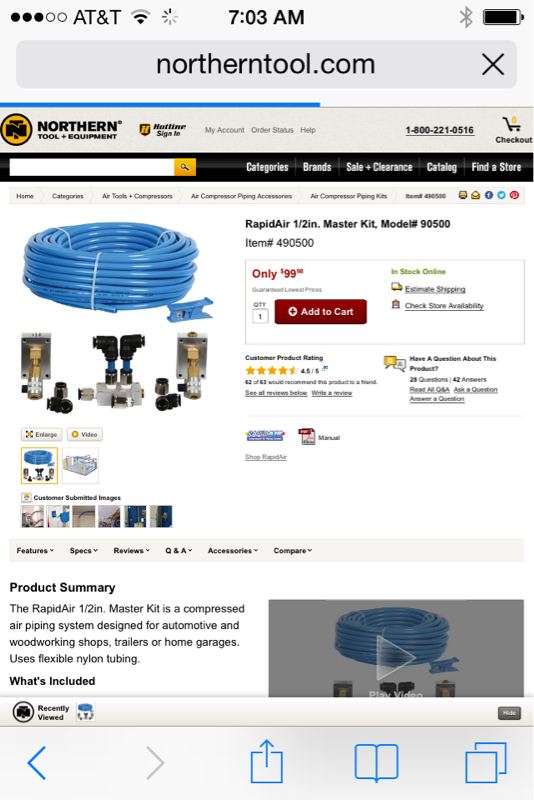Show Safari tabs overview icon

[486, 763]
